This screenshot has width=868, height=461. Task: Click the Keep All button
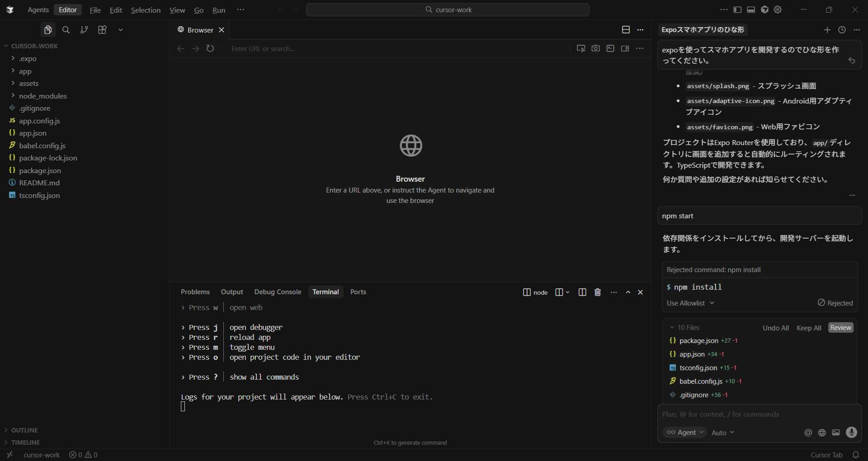click(808, 328)
